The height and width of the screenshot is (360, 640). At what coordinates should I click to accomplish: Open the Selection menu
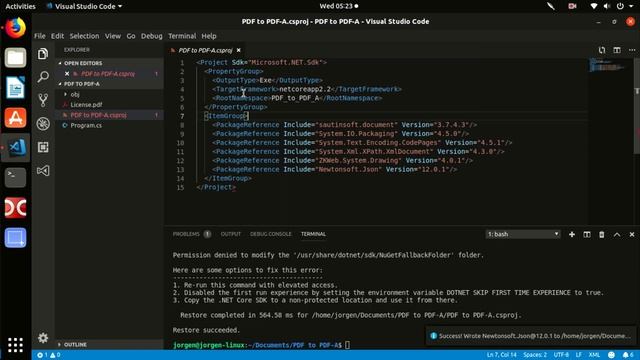coord(84,36)
